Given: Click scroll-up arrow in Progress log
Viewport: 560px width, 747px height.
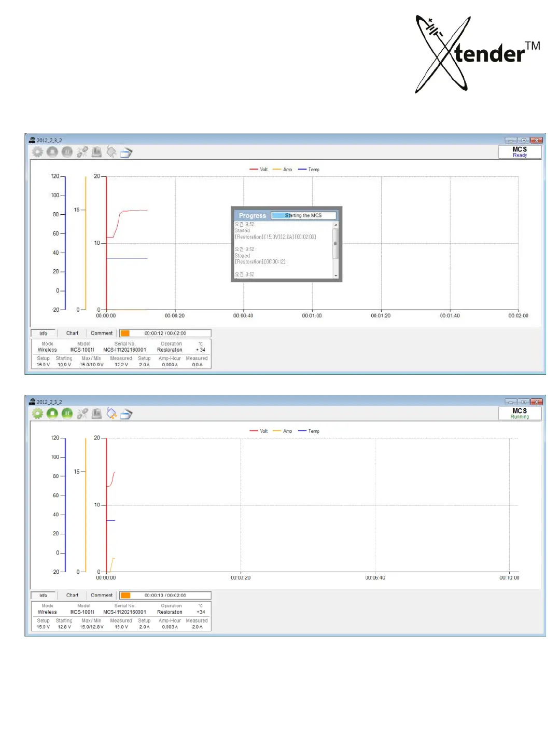Looking at the screenshot, I should point(335,225).
